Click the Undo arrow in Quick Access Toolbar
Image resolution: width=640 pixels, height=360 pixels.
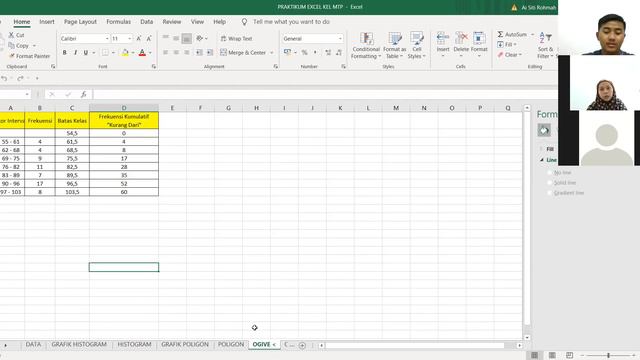(4, 78)
